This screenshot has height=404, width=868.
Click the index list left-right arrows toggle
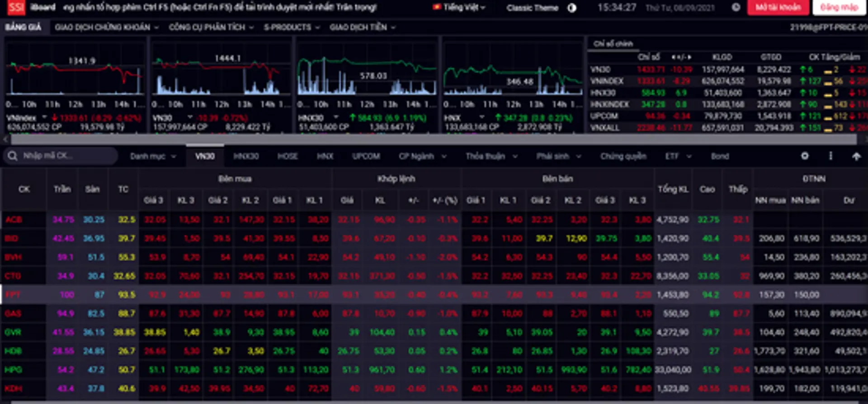click(681, 57)
